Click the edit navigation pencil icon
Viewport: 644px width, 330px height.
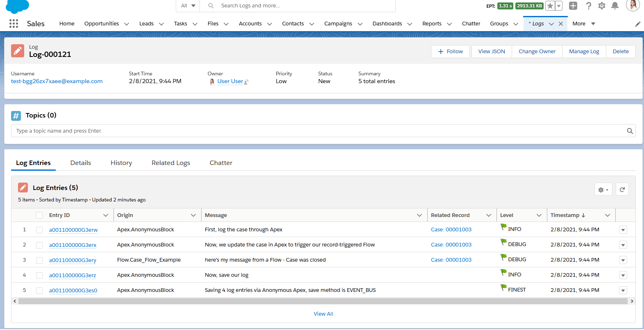(x=637, y=24)
